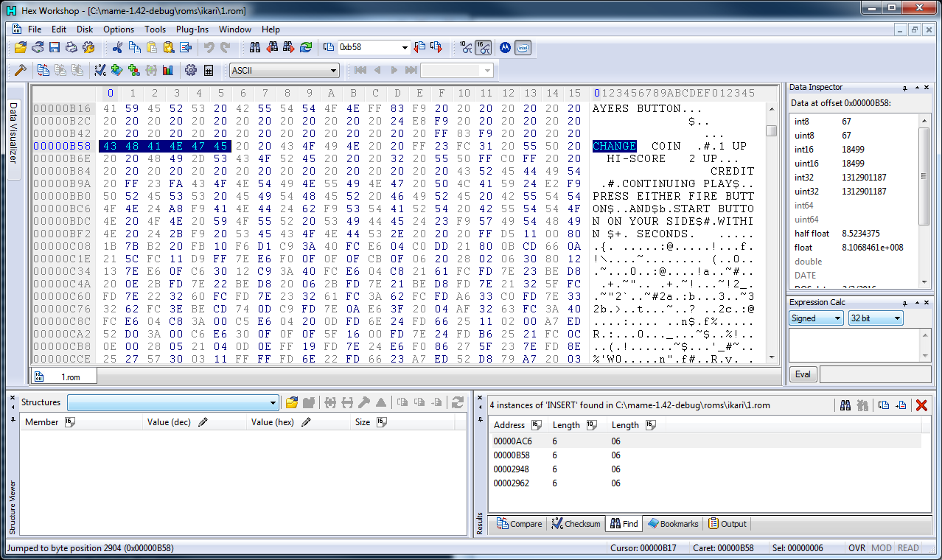Open the bar chart statistics icon
Viewport: 942px width, 560px height.
pos(168,70)
